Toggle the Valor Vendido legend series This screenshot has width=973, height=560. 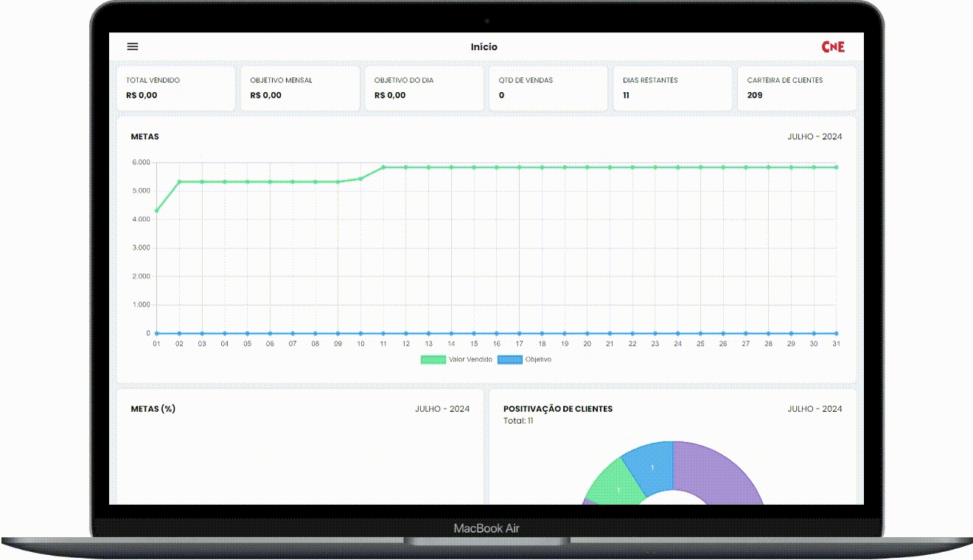(470, 360)
